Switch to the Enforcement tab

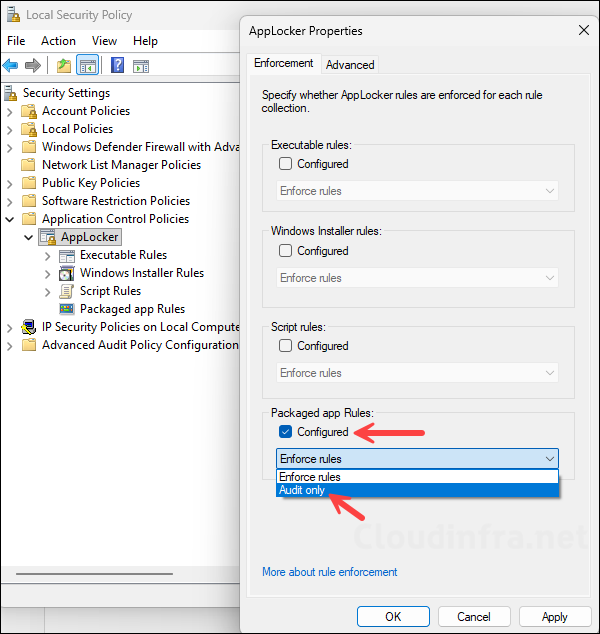(283, 63)
